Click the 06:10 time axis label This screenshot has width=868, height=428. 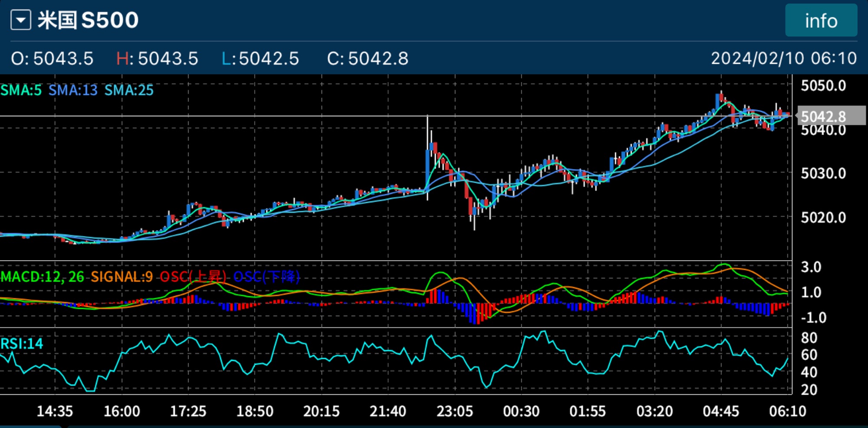787,411
